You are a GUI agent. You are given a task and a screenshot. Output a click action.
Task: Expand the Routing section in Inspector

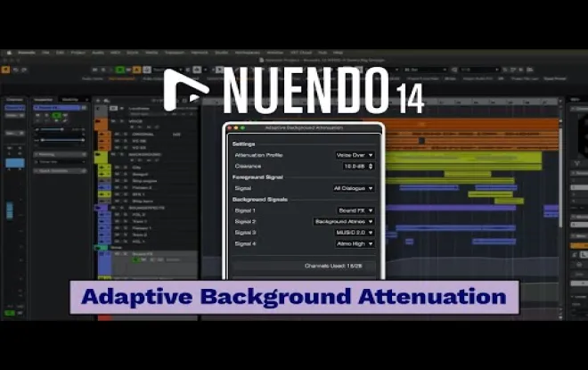point(60,154)
